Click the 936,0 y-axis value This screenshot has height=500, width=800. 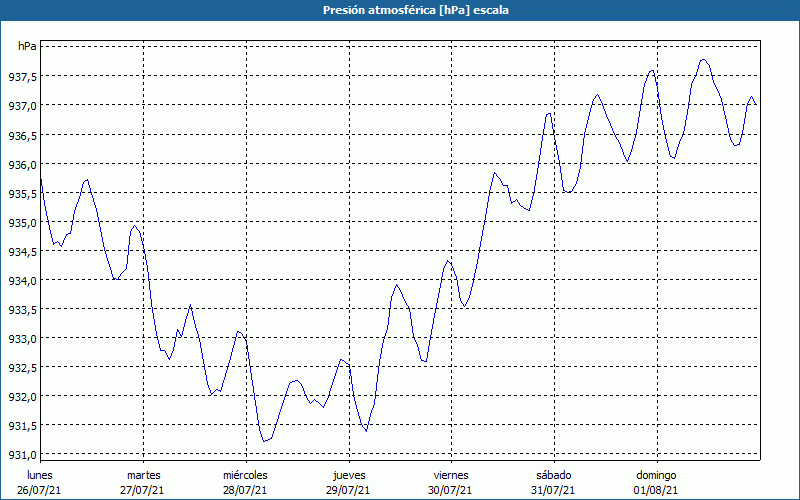tap(22, 165)
